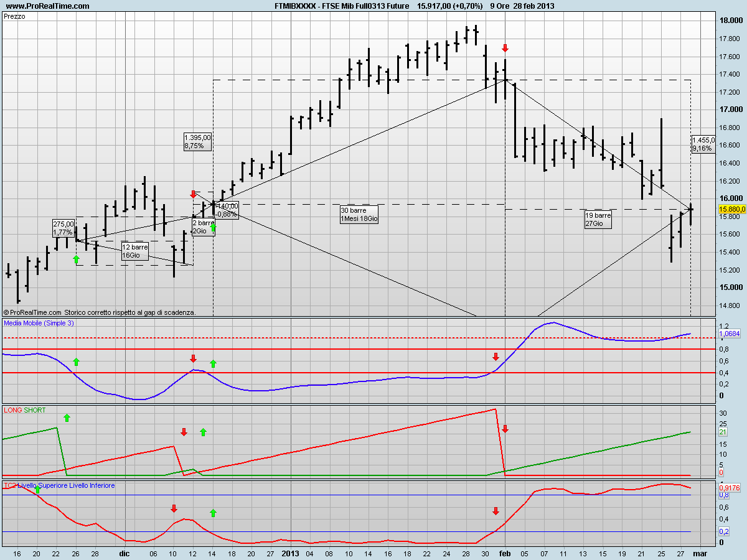This screenshot has width=747, height=560.
Task: Click the 15.600 price axis label
Action: tap(731, 234)
